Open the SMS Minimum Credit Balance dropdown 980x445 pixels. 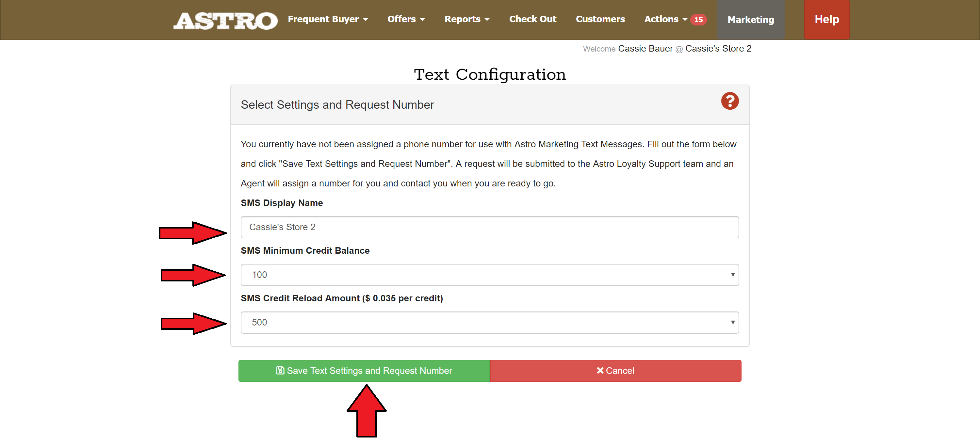tap(489, 275)
